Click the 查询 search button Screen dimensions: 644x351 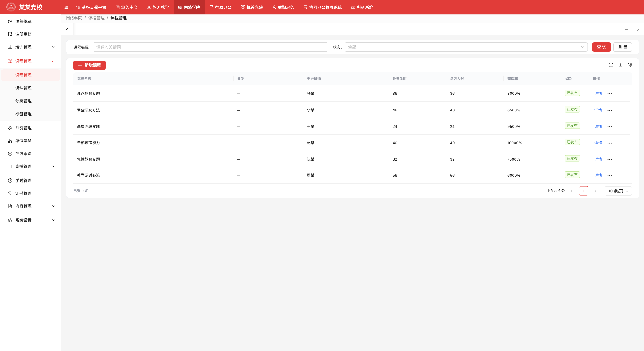pos(602,47)
